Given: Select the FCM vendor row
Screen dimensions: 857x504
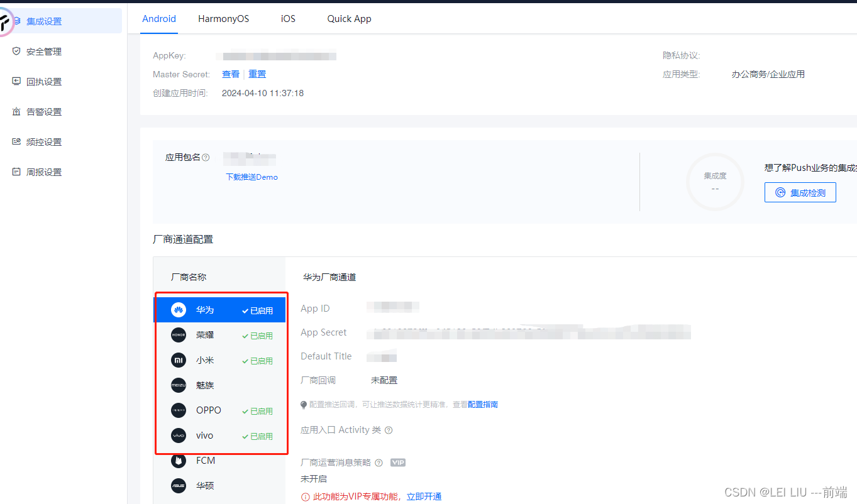Looking at the screenshot, I should coord(221,461).
